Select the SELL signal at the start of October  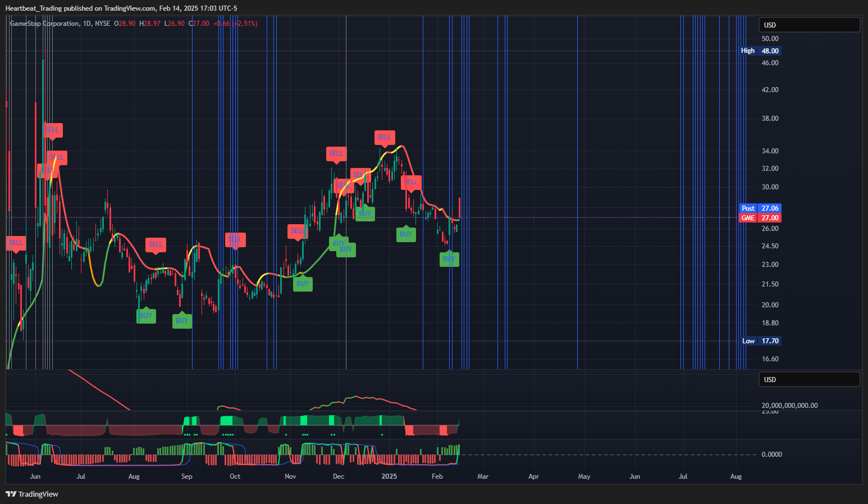pos(235,239)
